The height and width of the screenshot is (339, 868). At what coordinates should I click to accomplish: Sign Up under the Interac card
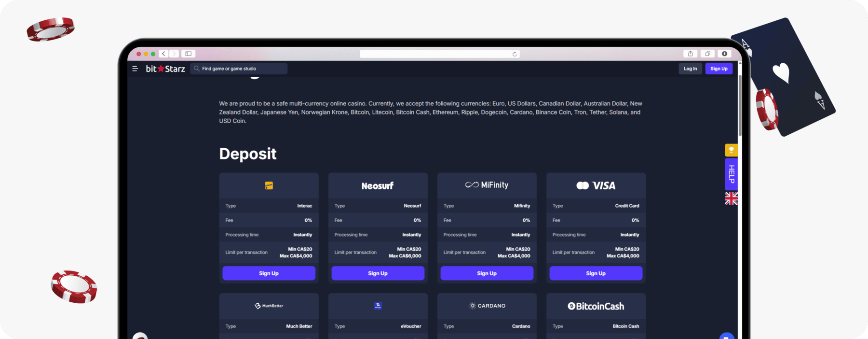[269, 273]
